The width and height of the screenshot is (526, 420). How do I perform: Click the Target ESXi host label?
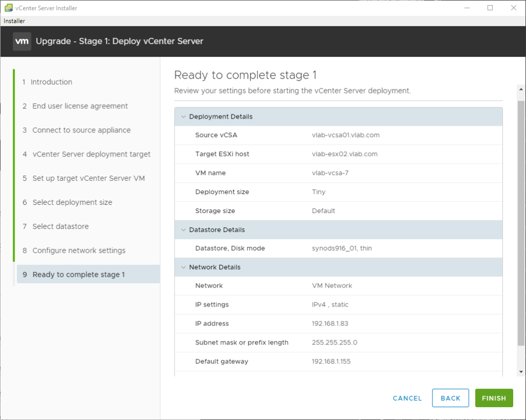[222, 154]
